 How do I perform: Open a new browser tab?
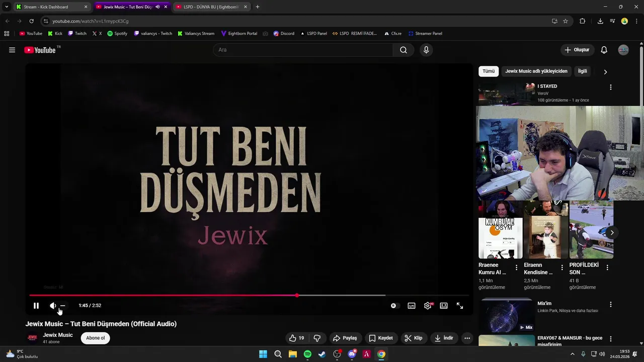point(258,7)
